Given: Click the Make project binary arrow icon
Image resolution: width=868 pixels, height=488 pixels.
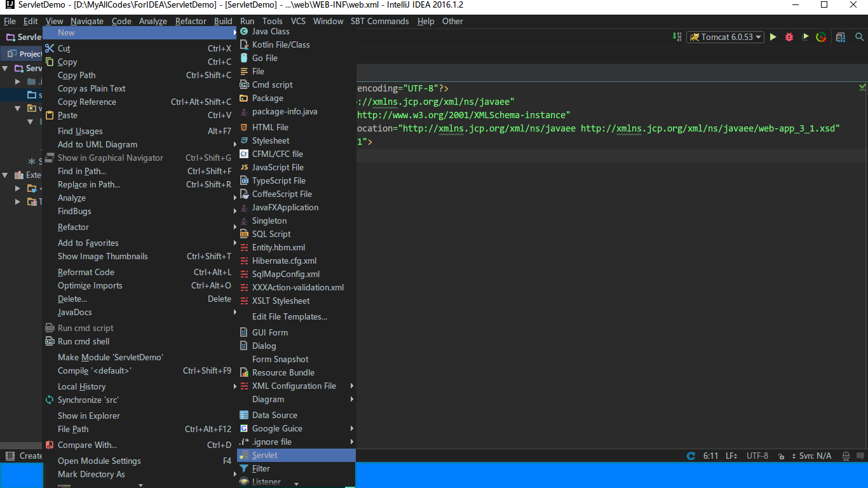Looking at the screenshot, I should [x=677, y=37].
